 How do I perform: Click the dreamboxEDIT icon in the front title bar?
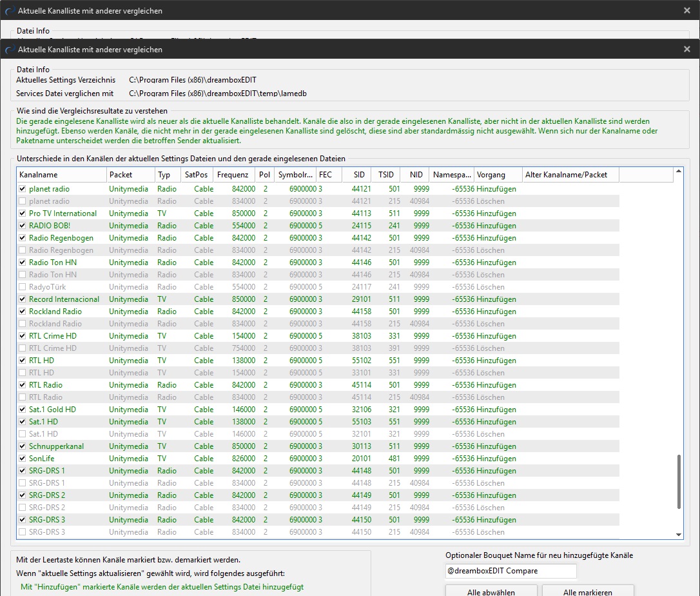pos(10,49)
